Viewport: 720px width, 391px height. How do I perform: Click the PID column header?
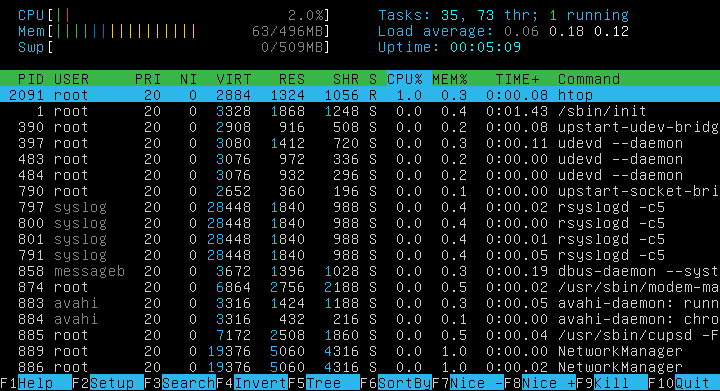[31, 79]
